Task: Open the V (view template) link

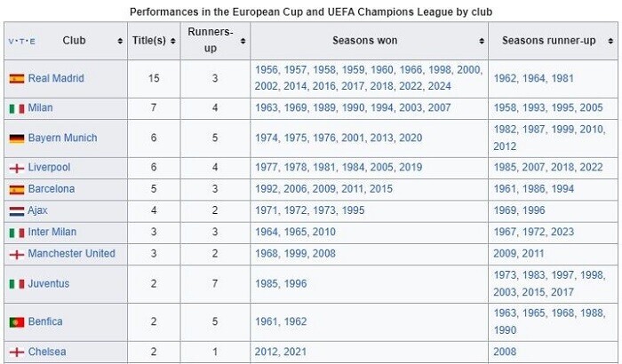Action: [x=11, y=41]
